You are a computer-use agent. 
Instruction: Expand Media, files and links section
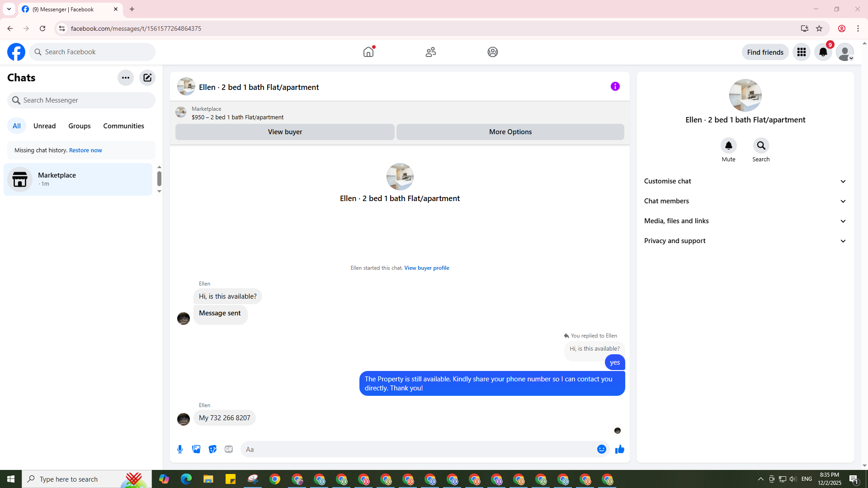coord(745,221)
